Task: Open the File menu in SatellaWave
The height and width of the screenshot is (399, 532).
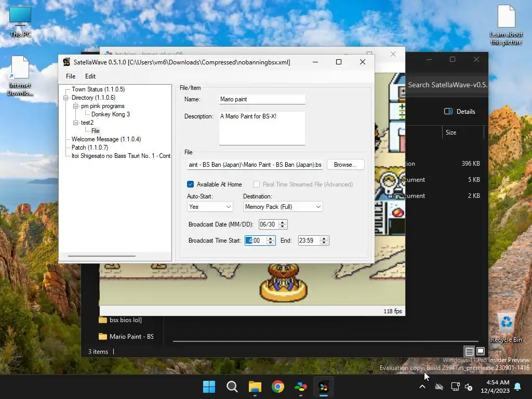Action: click(71, 76)
